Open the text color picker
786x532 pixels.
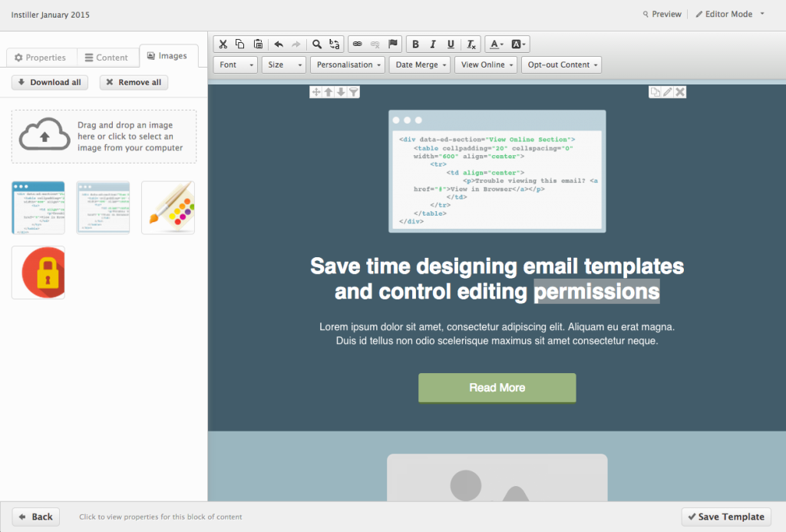497,44
